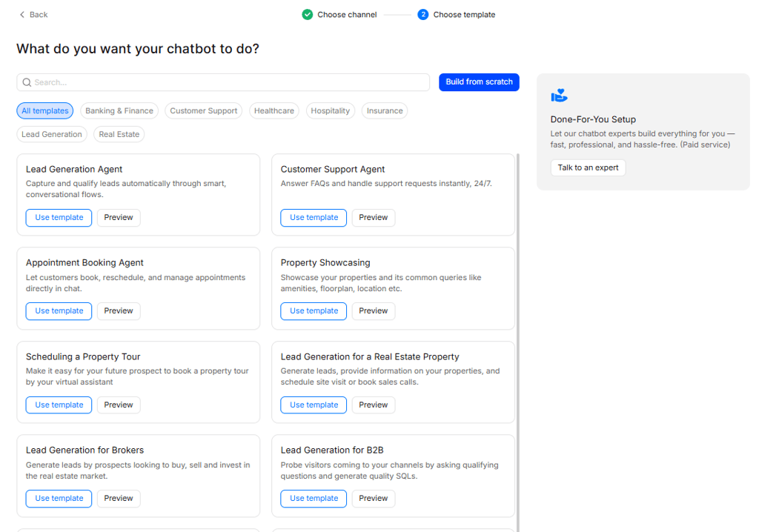Preview the Lead Generation for Brokers template

(119, 498)
